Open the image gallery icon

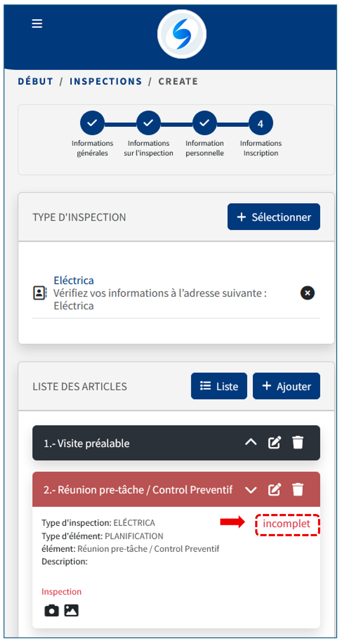click(x=71, y=610)
